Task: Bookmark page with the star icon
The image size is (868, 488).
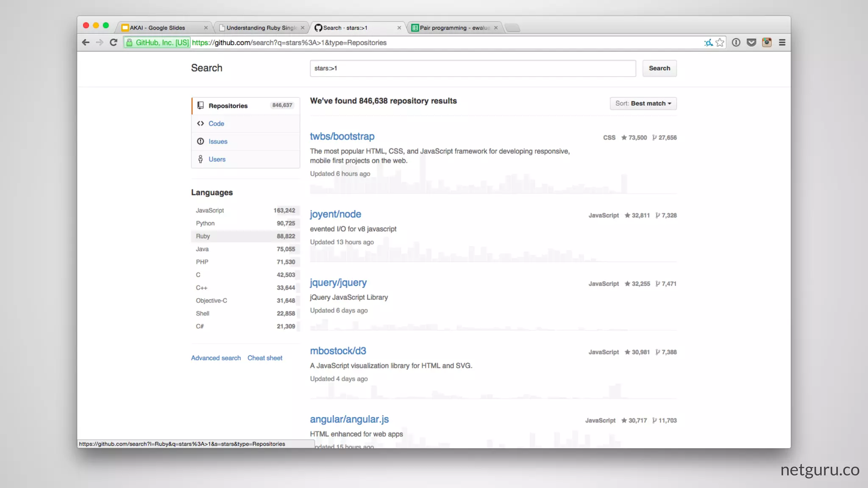Action: pyautogui.click(x=720, y=42)
